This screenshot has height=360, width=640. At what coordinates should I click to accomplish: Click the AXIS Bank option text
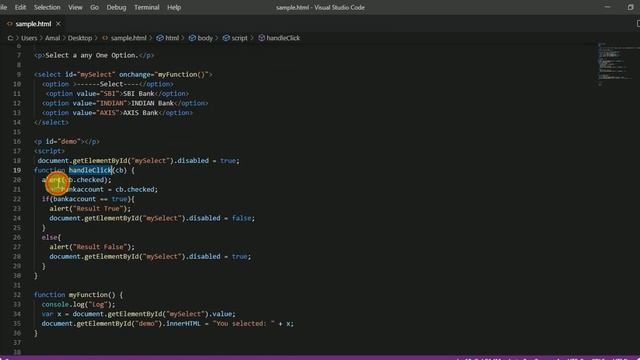point(140,113)
